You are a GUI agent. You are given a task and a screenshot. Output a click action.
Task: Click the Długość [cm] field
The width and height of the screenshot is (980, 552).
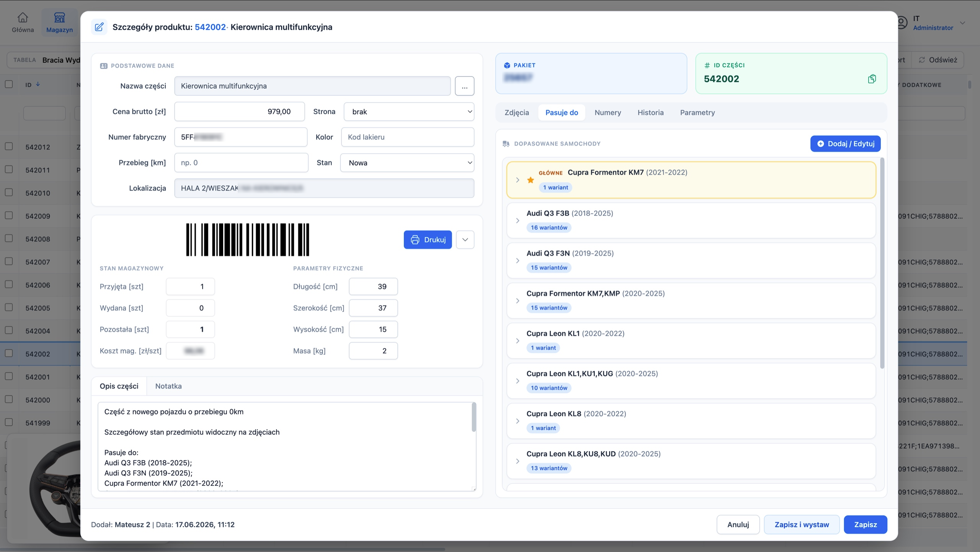373,286
